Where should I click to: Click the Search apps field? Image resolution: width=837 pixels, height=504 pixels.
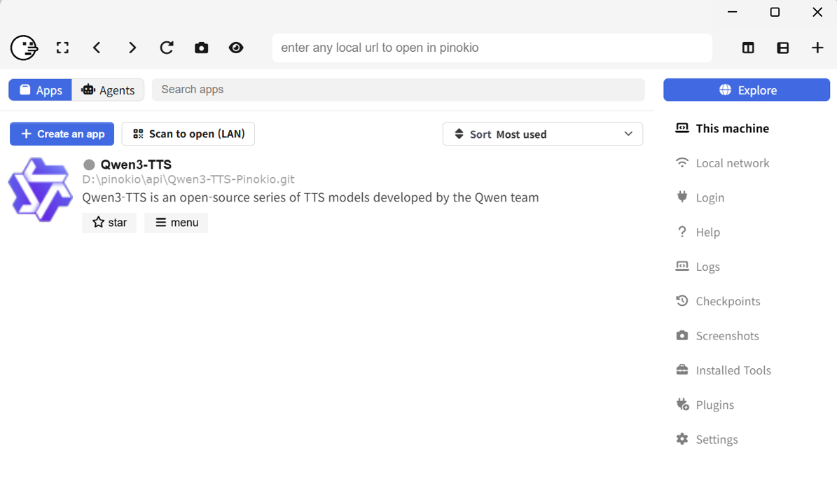point(399,90)
